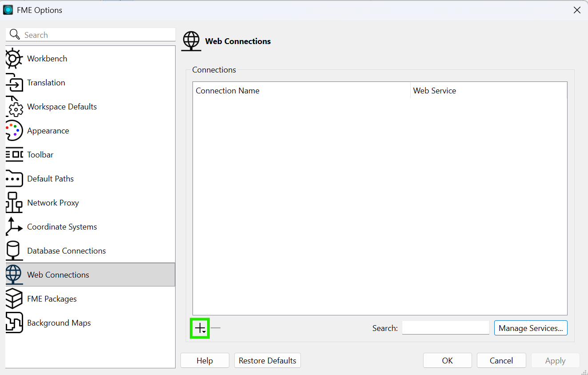Screen dimensions: 588x375
Task: Focus the options Search field at top left
Action: 91,35
